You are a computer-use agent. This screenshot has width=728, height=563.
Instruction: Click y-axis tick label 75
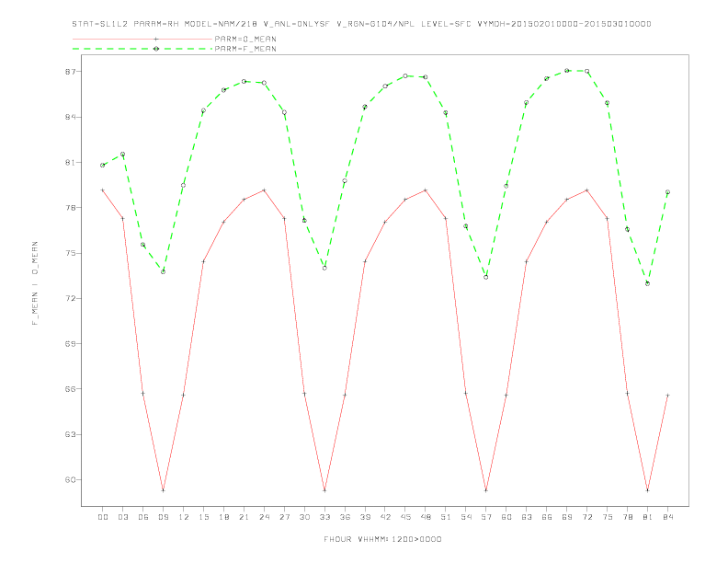pyautogui.click(x=71, y=253)
